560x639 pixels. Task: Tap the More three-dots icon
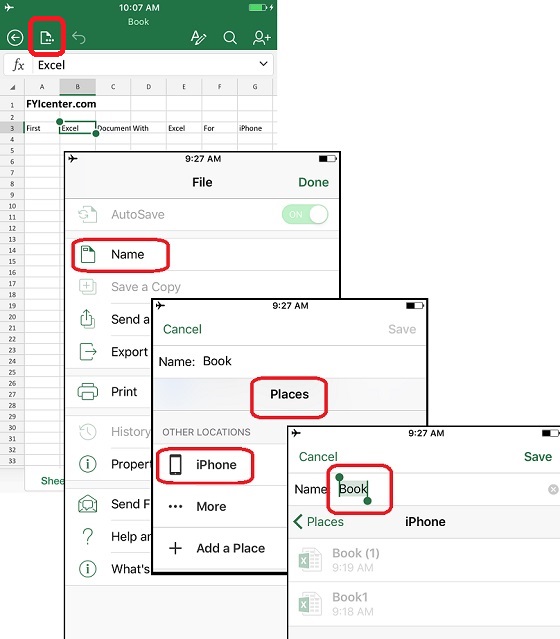[x=176, y=507]
